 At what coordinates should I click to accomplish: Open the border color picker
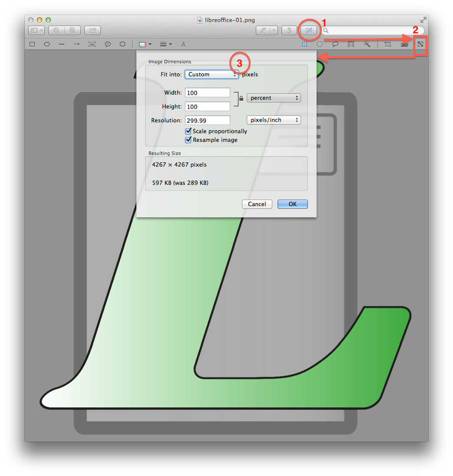pos(143,44)
